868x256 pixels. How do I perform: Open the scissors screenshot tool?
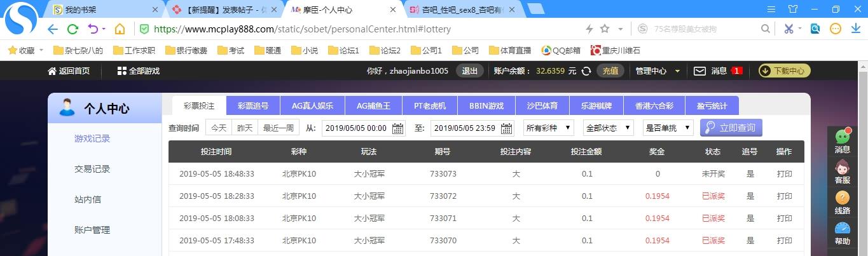click(x=789, y=29)
